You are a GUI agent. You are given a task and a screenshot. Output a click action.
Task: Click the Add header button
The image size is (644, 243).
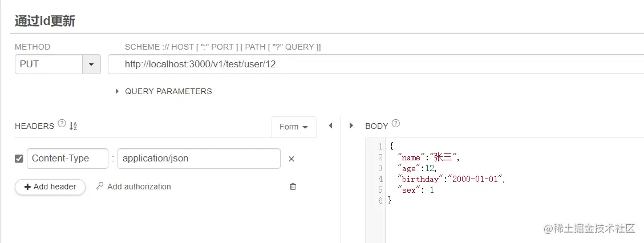(x=50, y=187)
